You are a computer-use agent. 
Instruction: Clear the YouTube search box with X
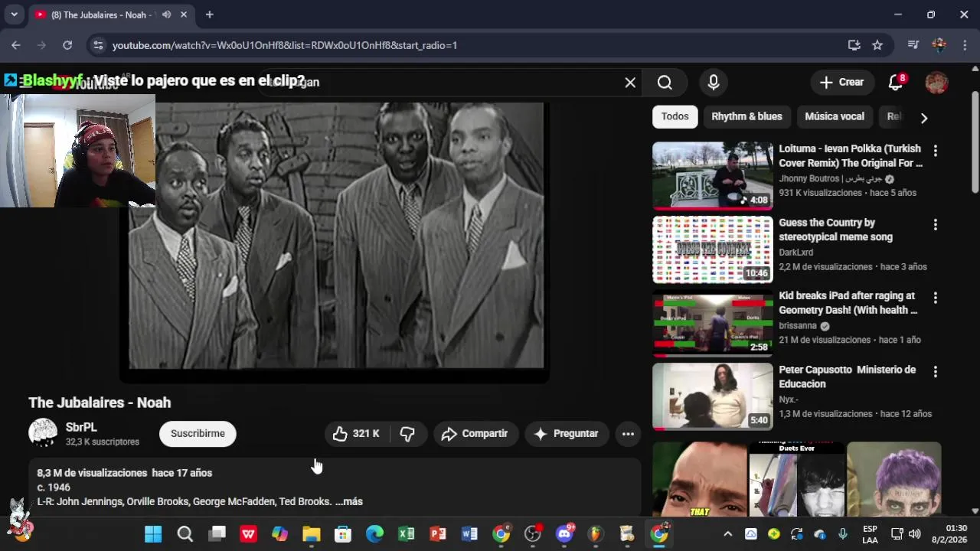tap(630, 82)
